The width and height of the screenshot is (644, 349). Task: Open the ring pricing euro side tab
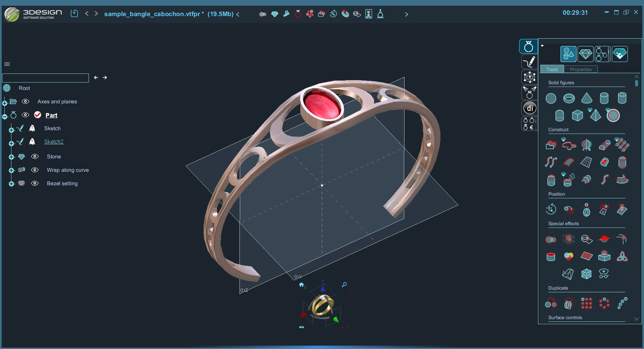pyautogui.click(x=530, y=123)
